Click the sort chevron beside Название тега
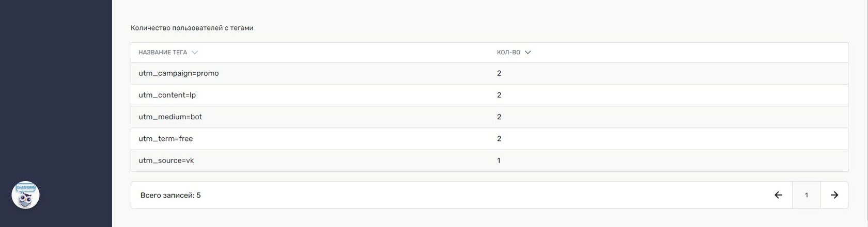The height and width of the screenshot is (227, 868). click(x=194, y=53)
